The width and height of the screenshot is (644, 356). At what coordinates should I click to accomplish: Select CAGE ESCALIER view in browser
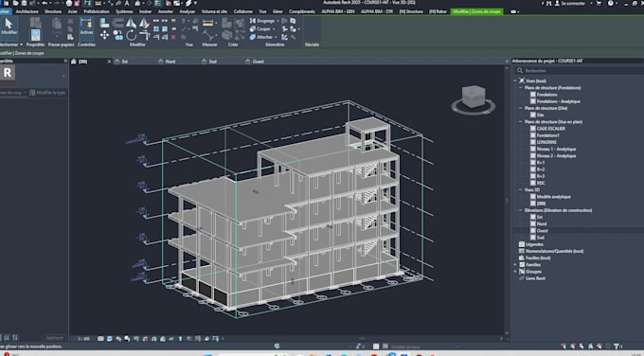[x=551, y=129]
